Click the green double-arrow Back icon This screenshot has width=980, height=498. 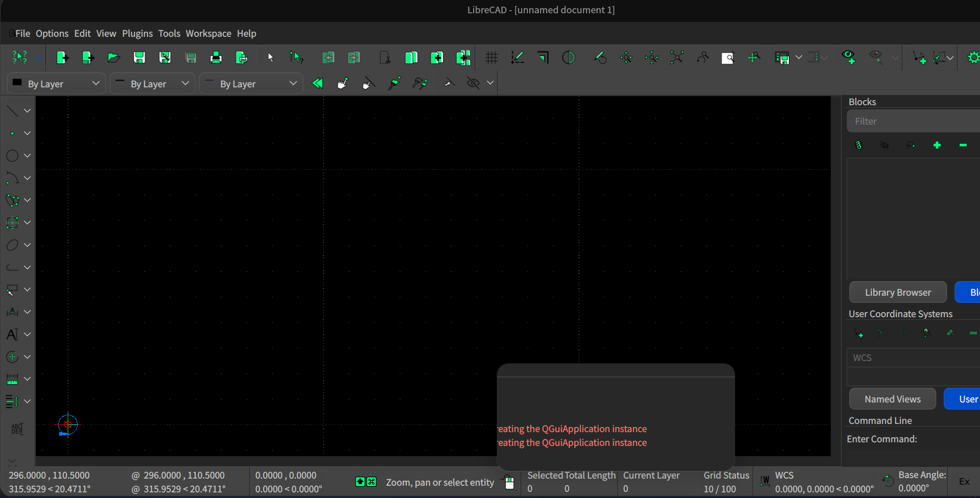tap(317, 83)
